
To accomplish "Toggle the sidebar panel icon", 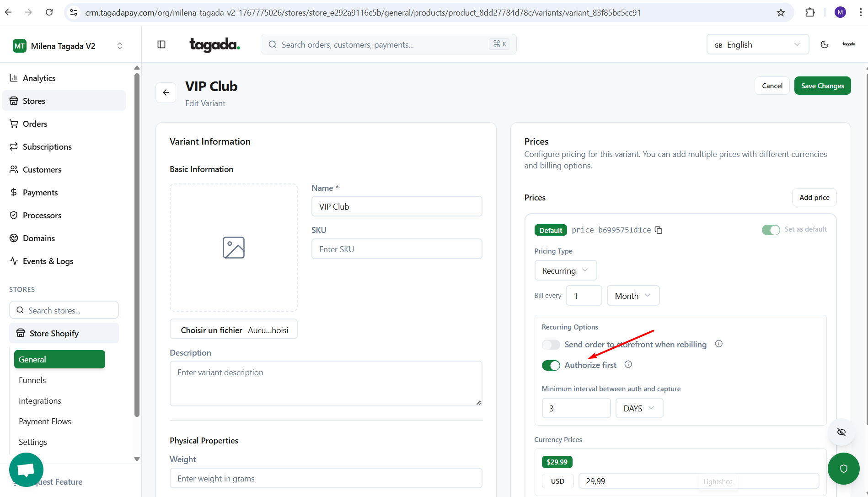I will pos(161,44).
